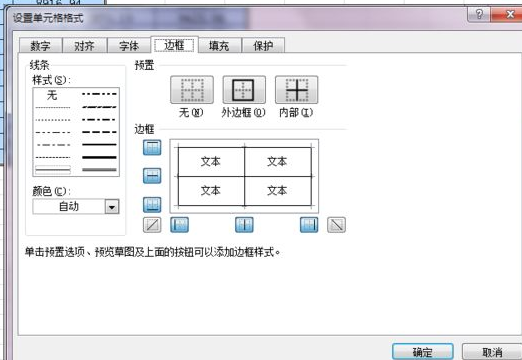Choose the thickest solid line style
Screen dimensions: 522x360
pyautogui.click(x=99, y=157)
